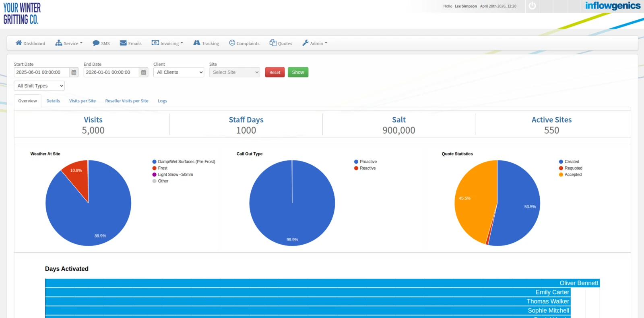
Task: Open the Visits per Site tab
Action: pos(83,101)
